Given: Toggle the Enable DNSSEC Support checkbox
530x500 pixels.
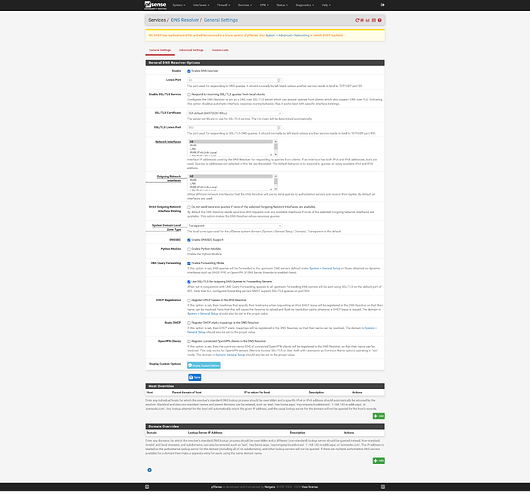Looking at the screenshot, I should 189,240.
